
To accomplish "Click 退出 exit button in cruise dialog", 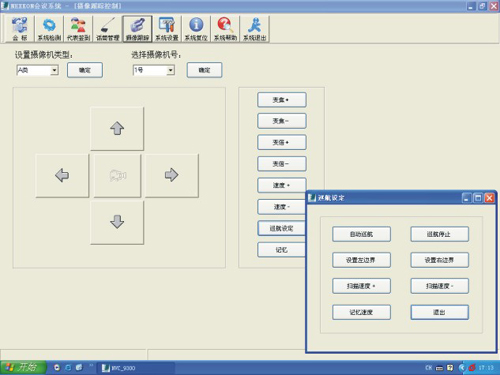I will point(440,312).
